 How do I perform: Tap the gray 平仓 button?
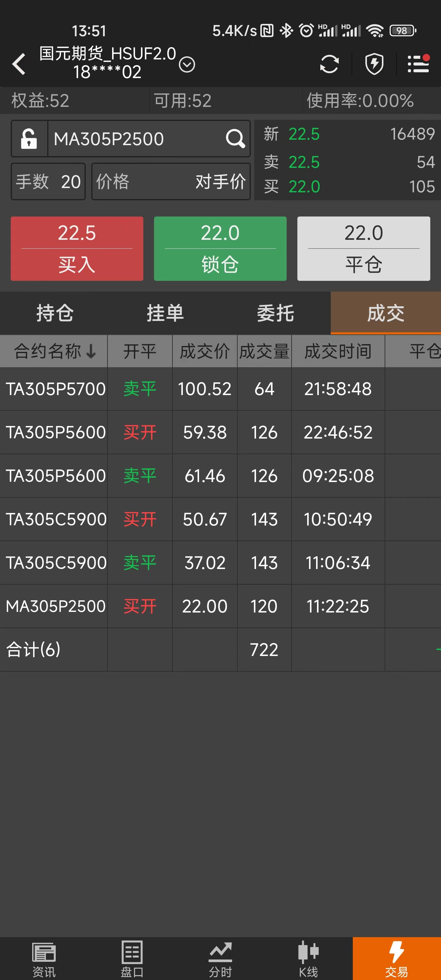(x=364, y=248)
